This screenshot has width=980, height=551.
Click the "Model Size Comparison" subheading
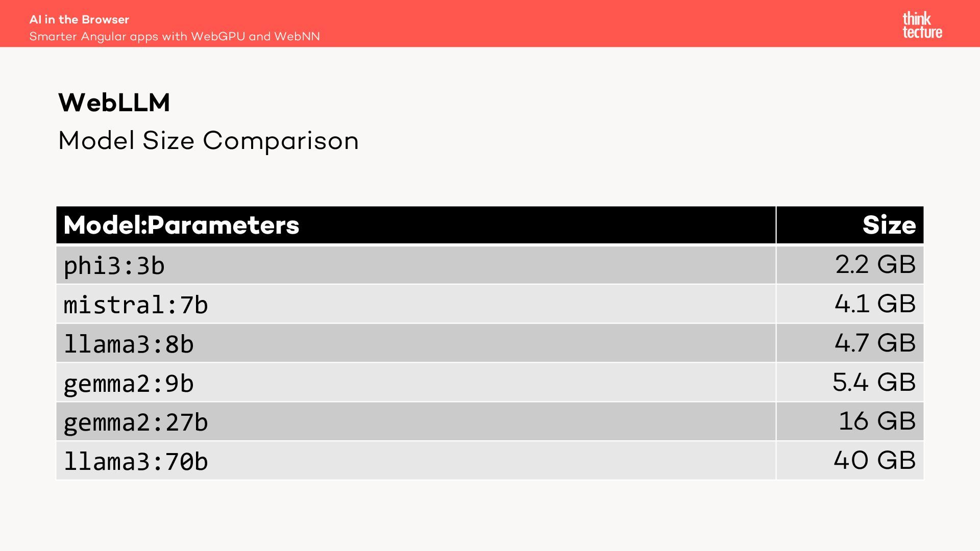point(208,140)
